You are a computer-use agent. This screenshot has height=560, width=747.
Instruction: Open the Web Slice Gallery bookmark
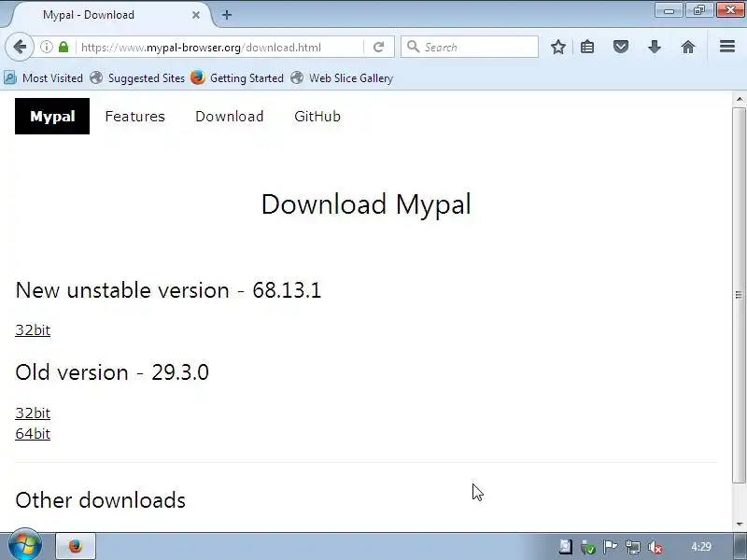point(342,77)
